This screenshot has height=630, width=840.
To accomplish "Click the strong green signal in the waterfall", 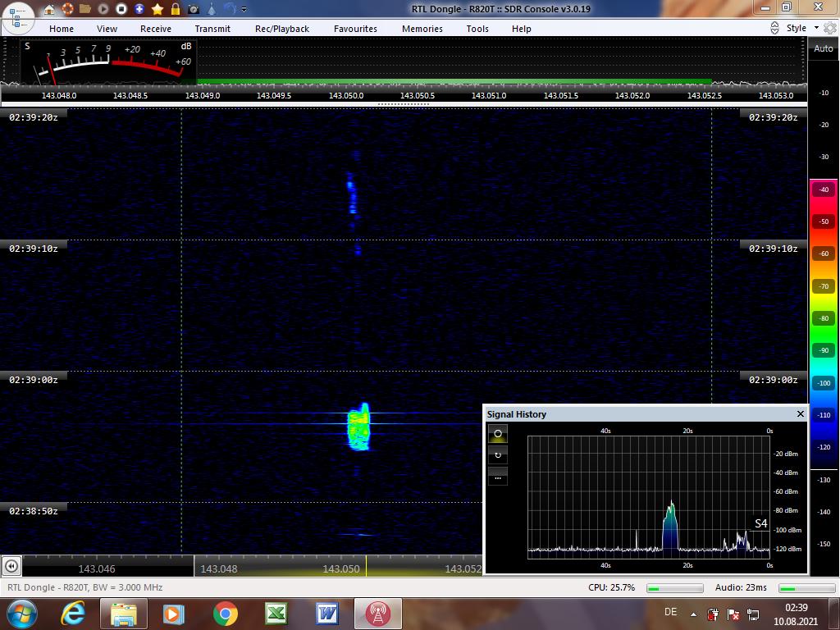I will (359, 427).
